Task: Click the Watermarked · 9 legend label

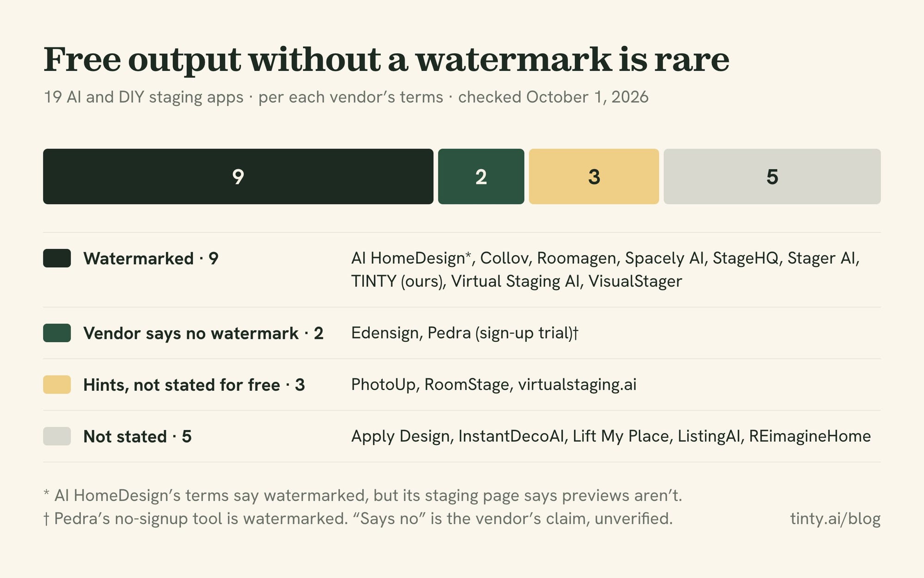Action: pos(151,258)
